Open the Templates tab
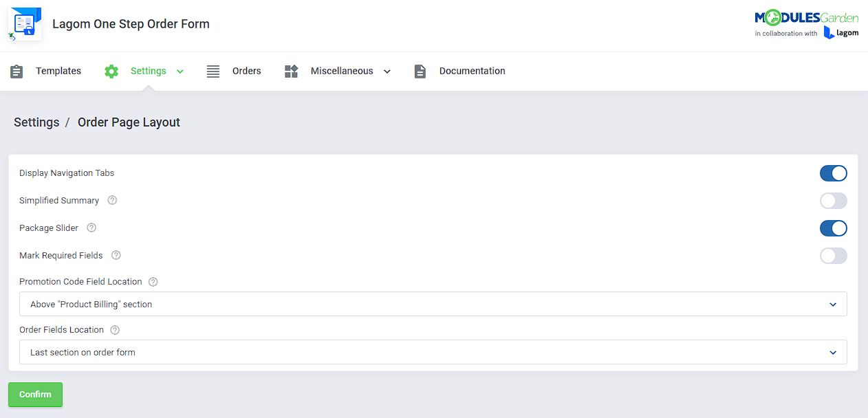This screenshot has width=868, height=418. (58, 71)
